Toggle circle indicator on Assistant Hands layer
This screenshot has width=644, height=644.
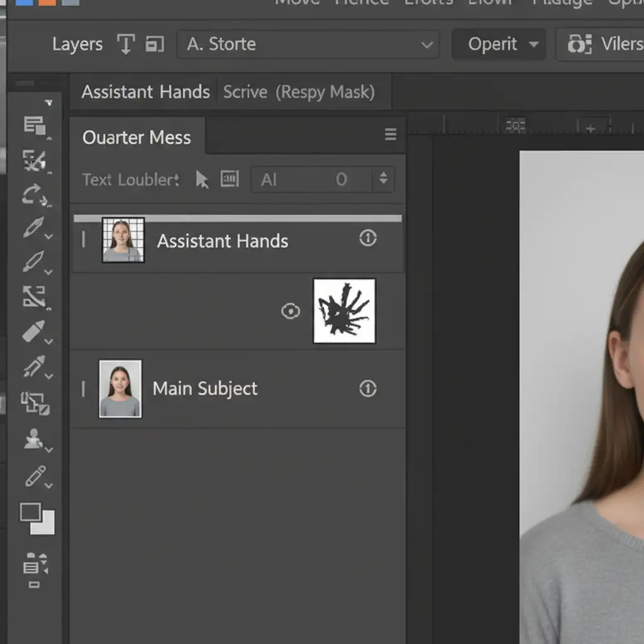coord(368,238)
